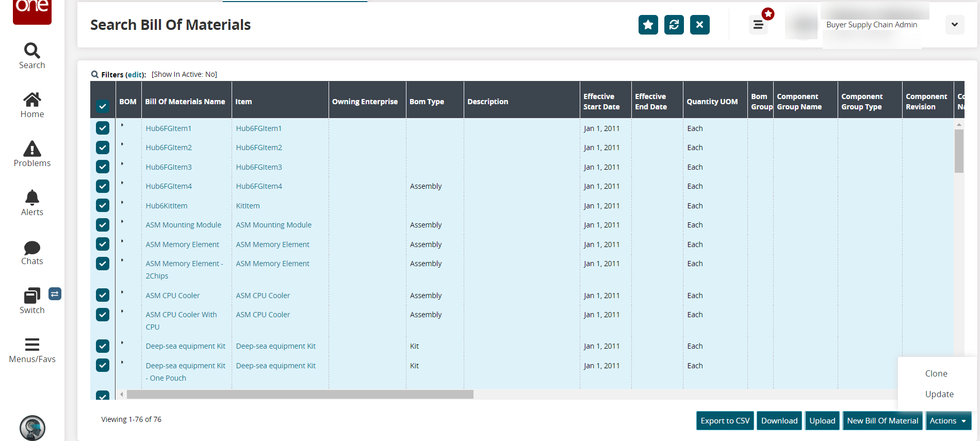Uncheck the Hub6FGItem1 row checkbox
Viewport: 980px width, 441px height.
103,128
